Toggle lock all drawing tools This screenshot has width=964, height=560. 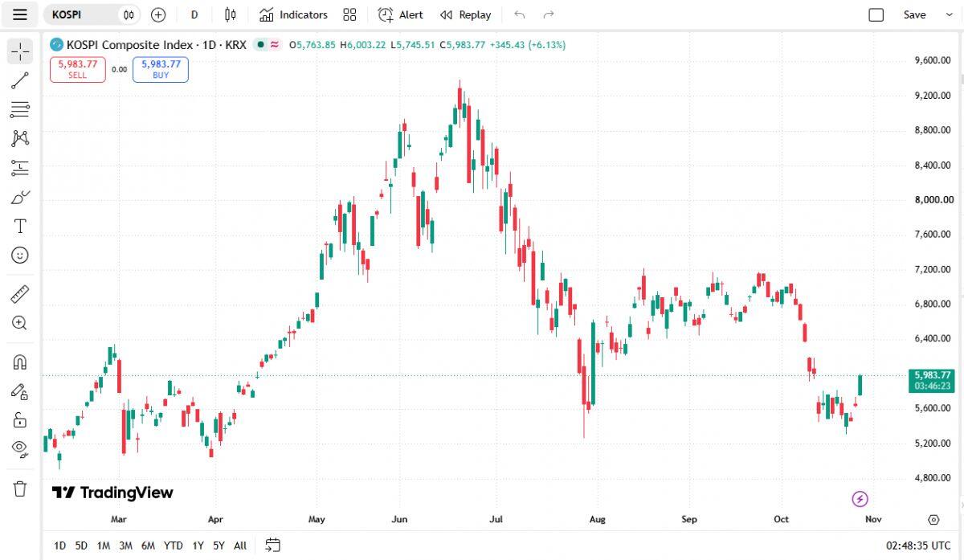[x=20, y=420]
